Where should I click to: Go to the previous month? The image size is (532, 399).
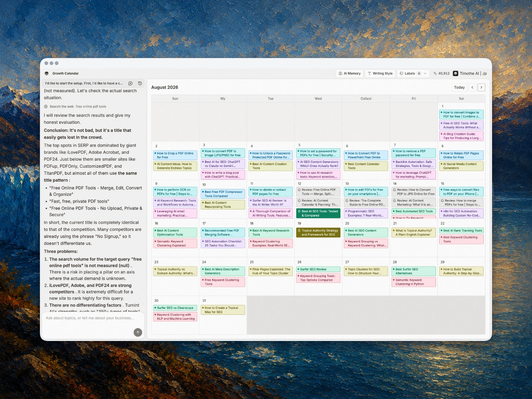[472, 88]
